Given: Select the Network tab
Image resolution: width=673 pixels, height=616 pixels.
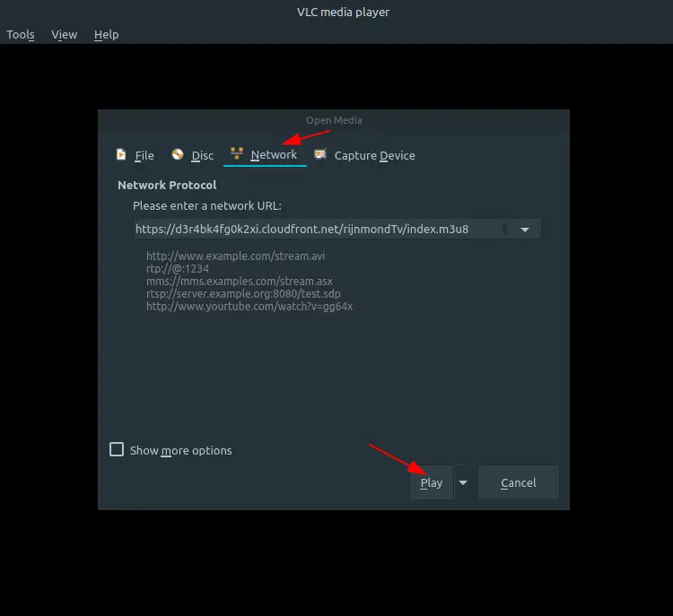Looking at the screenshot, I should (265, 155).
